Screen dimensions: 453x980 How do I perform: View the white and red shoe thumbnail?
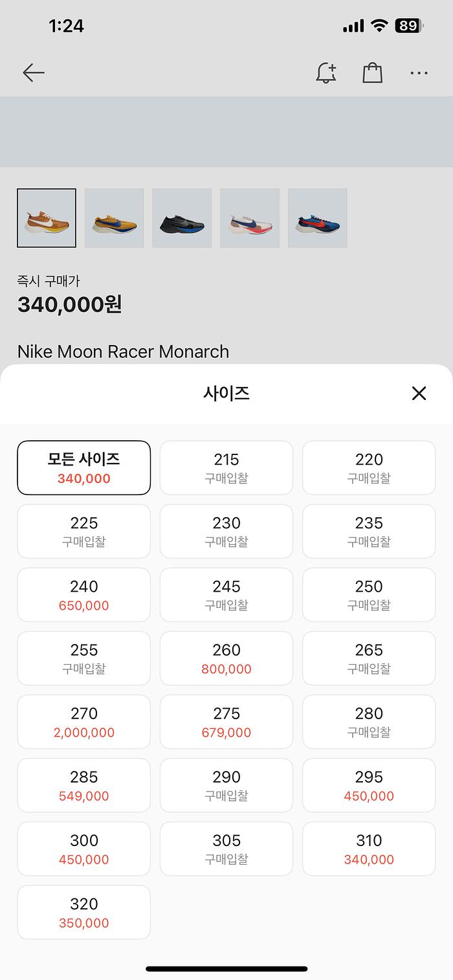tap(250, 218)
